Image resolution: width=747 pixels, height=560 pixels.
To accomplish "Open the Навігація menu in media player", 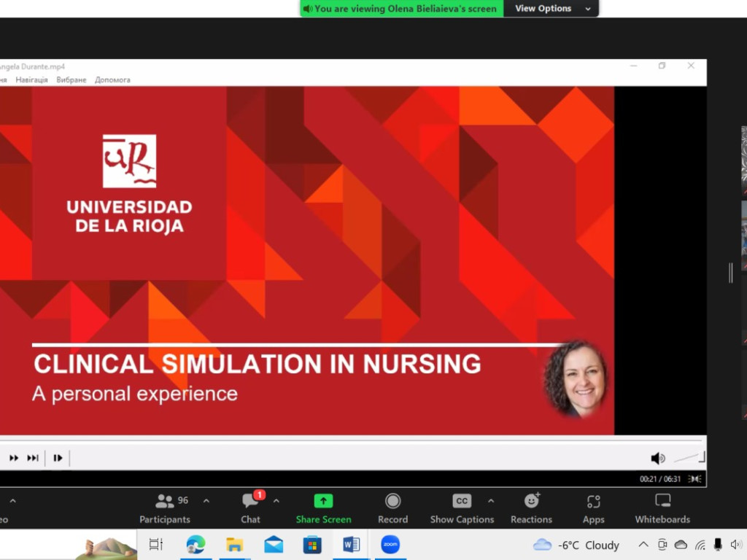I will click(x=31, y=80).
